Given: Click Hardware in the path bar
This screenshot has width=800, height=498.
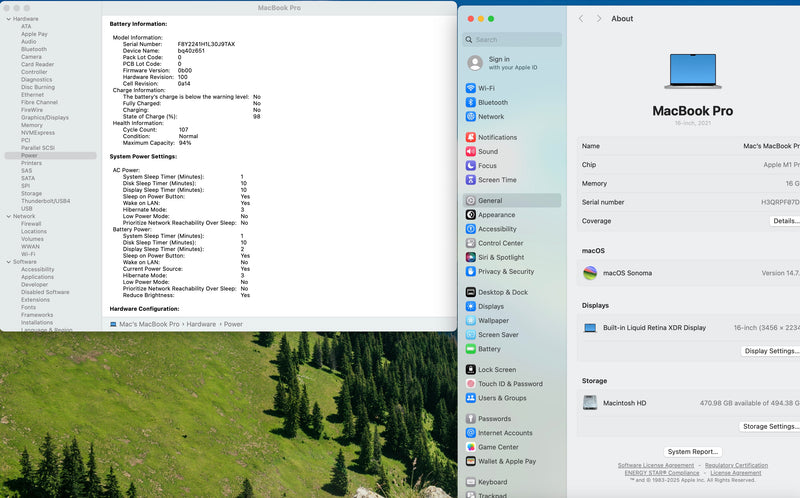Looking at the screenshot, I should click(x=201, y=324).
